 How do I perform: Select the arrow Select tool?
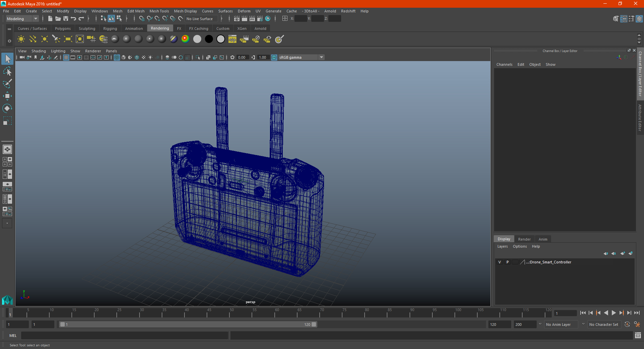point(7,59)
